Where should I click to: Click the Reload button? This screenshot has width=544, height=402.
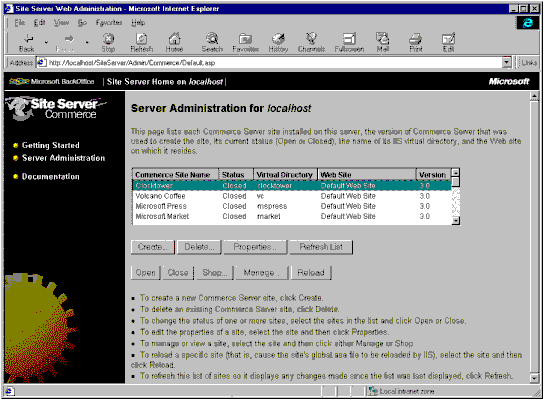311,273
